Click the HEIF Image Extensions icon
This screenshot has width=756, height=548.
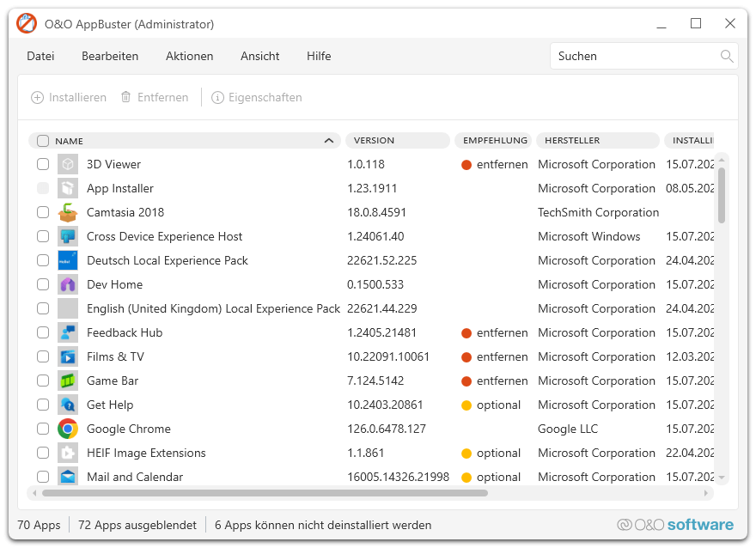point(68,453)
